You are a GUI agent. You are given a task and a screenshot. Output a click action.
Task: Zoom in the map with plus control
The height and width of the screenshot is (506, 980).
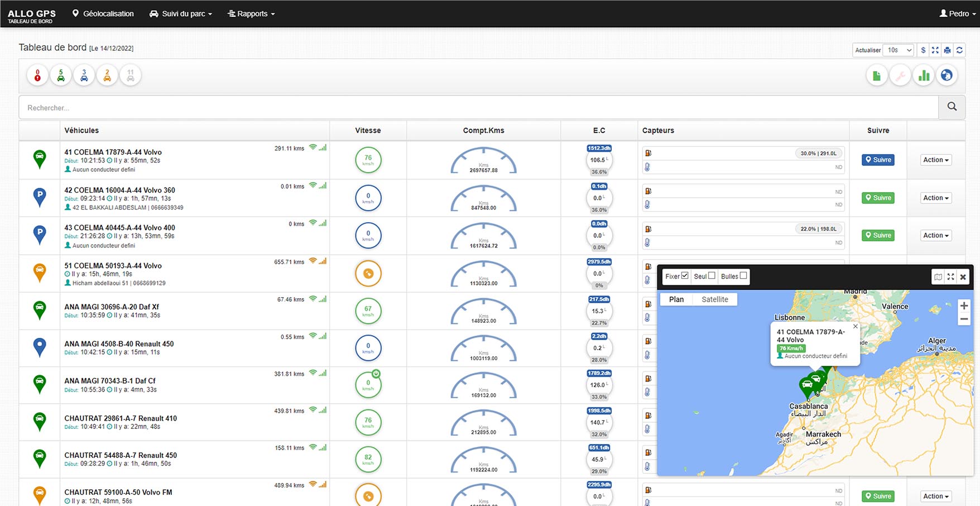(964, 306)
